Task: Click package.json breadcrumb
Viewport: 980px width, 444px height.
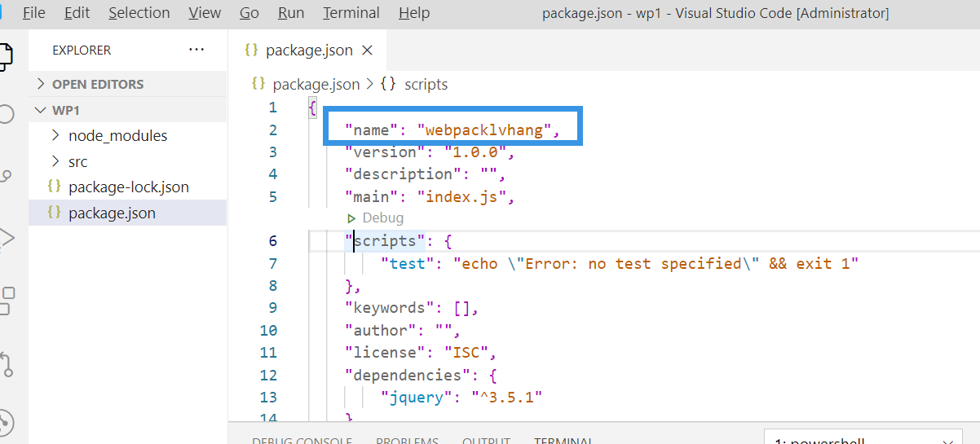Action: [x=316, y=84]
